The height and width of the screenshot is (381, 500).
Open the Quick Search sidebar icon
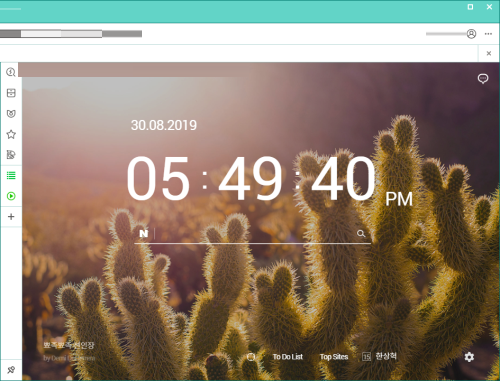coord(11,72)
